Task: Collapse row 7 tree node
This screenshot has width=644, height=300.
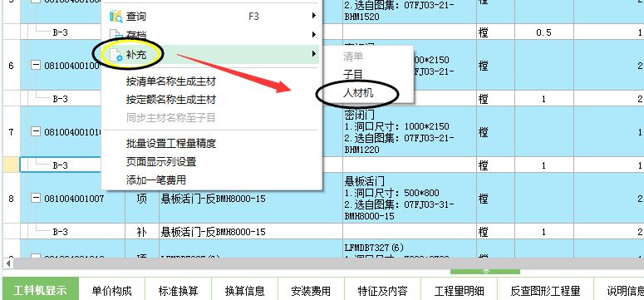Action: click(36, 131)
